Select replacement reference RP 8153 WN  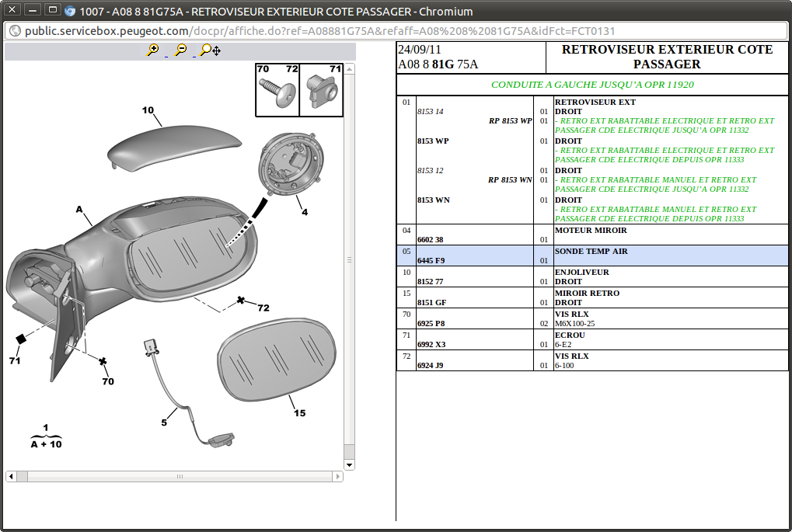click(x=510, y=179)
